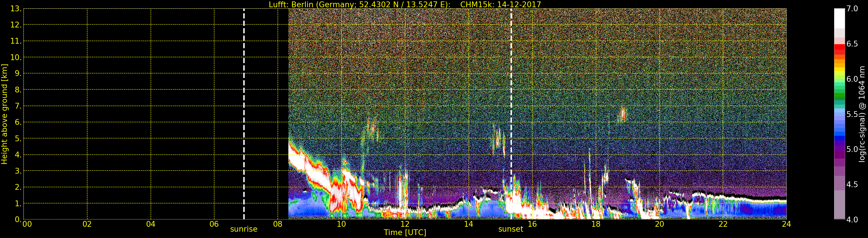Click the time axis tick label '24'

[x=786, y=224]
